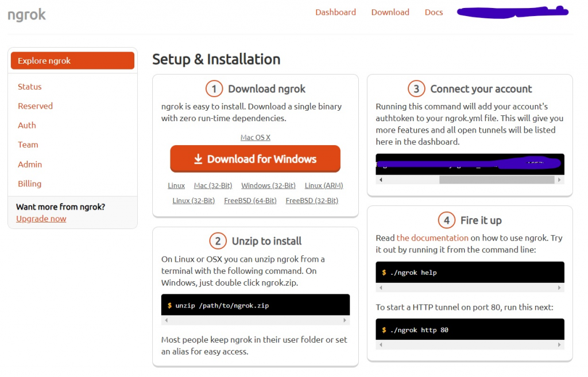Click the Download ngrok step heading
Image resolution: width=588 pixels, height=377 pixels.
point(266,89)
